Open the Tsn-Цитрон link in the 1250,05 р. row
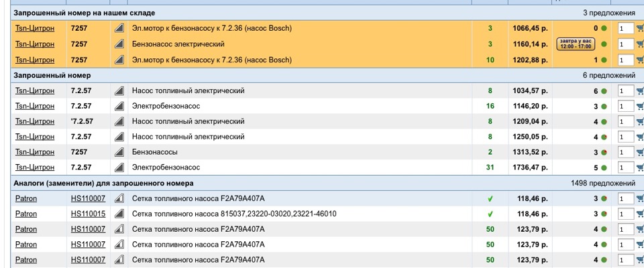This screenshot has height=268, width=644. (x=34, y=137)
